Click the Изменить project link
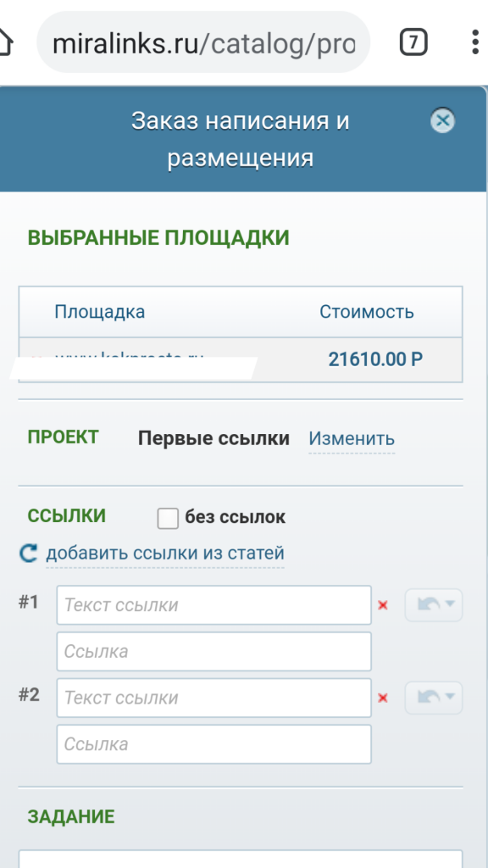 point(352,439)
